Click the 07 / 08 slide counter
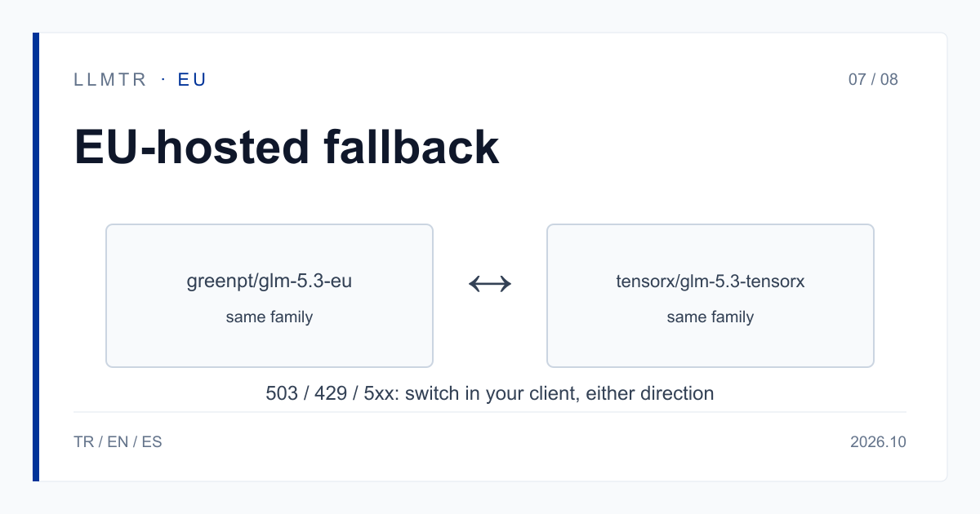Screen dimensions: 980x514 (x=873, y=79)
